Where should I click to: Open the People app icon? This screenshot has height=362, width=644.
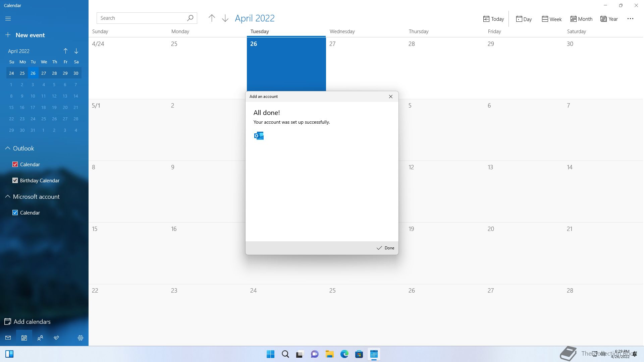tap(40, 338)
